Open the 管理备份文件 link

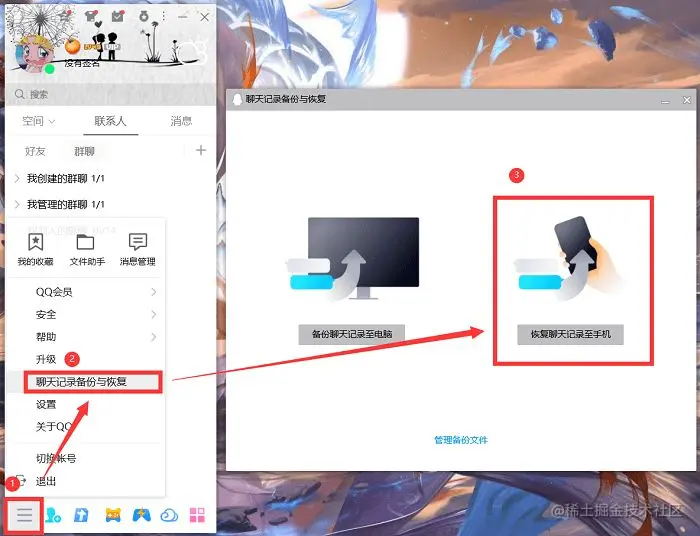[x=461, y=440]
